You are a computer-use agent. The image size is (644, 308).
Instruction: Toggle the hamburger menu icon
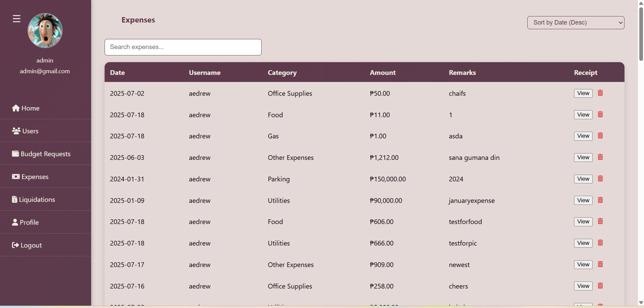tap(16, 19)
